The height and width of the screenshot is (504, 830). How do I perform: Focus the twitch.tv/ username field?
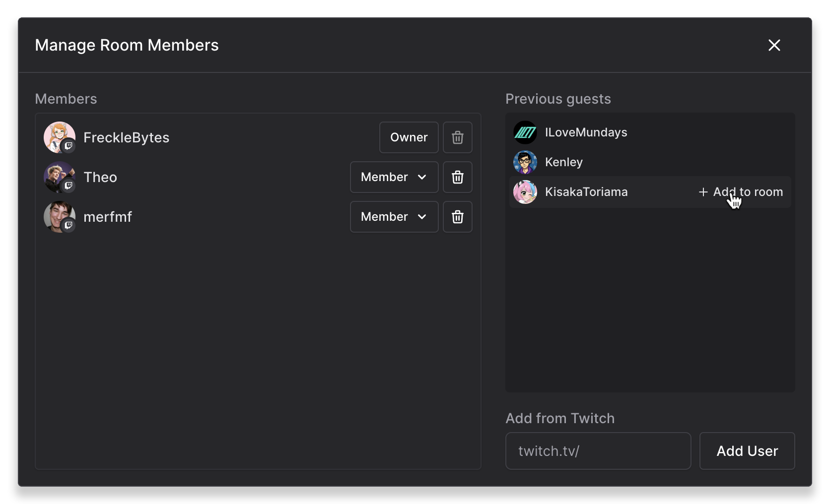click(x=598, y=451)
